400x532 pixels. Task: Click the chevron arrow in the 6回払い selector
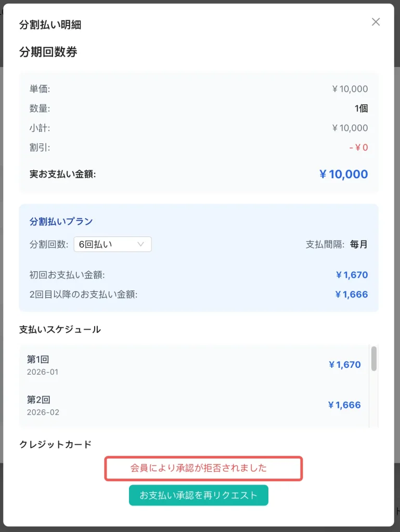(140, 244)
